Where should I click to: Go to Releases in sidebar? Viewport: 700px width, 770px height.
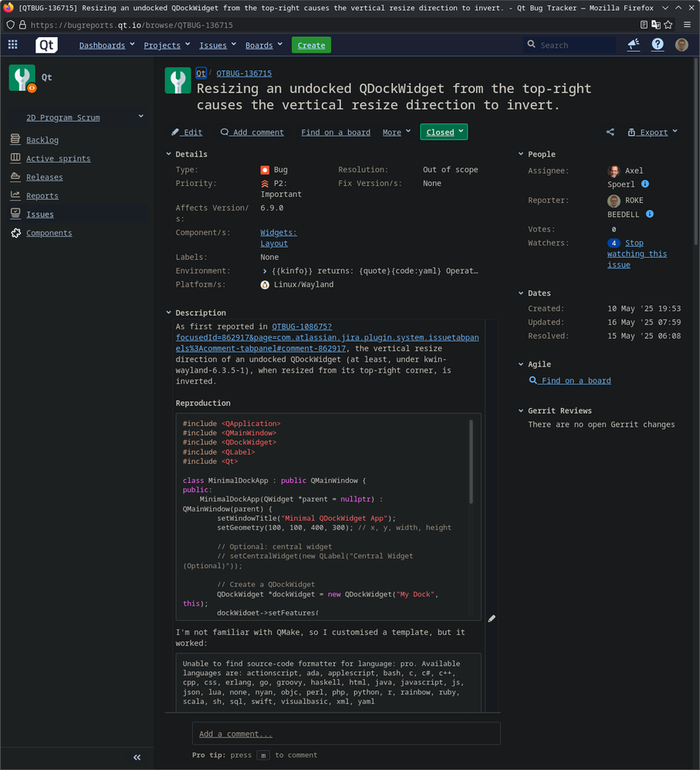pyautogui.click(x=44, y=177)
